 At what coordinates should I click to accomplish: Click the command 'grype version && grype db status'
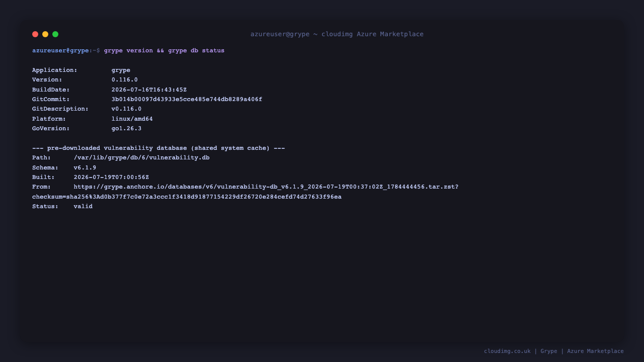point(164,51)
